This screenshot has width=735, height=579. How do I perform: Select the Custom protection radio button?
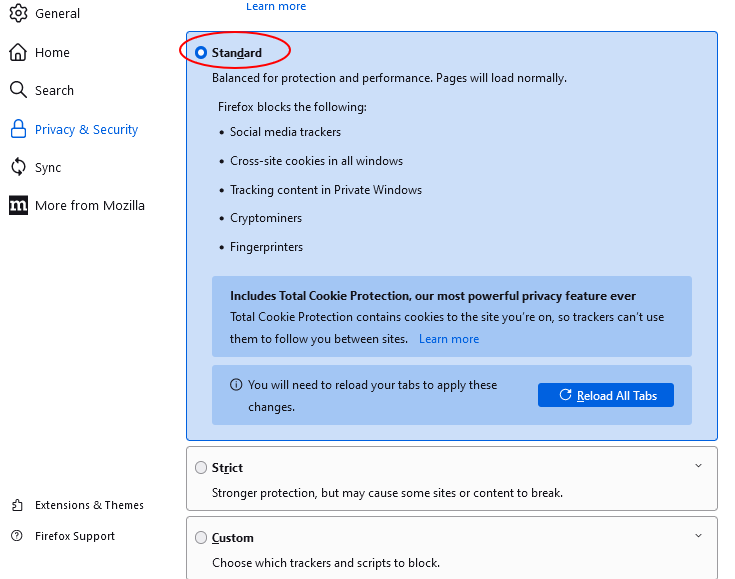point(202,537)
